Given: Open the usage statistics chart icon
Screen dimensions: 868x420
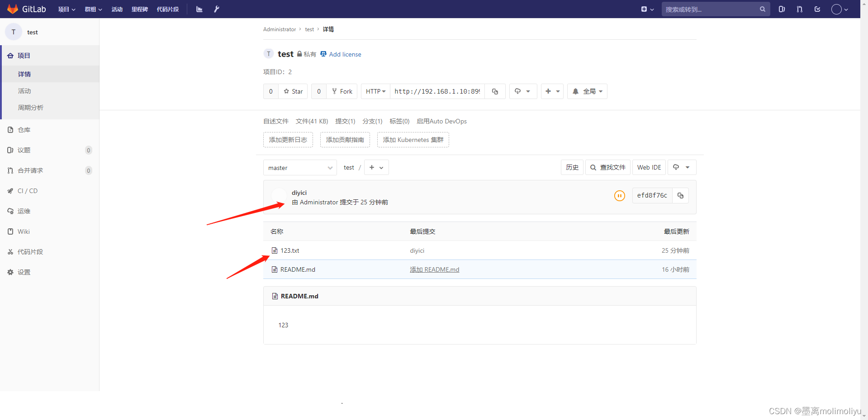Looking at the screenshot, I should click(199, 9).
